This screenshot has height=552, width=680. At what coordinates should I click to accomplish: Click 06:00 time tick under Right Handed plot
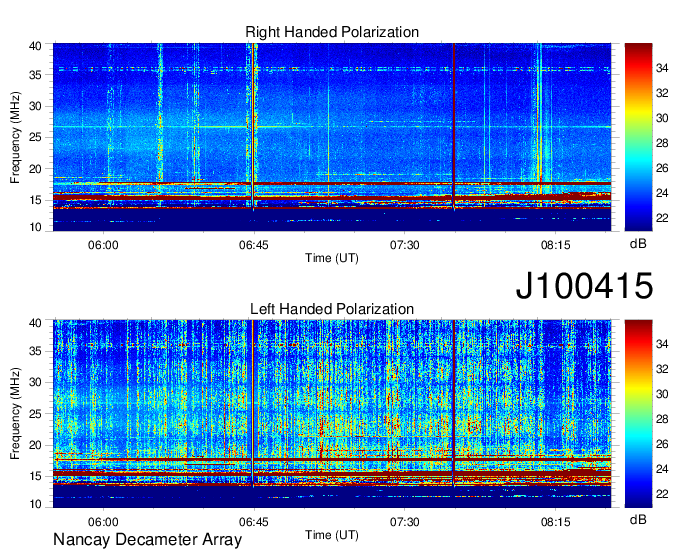click(103, 245)
